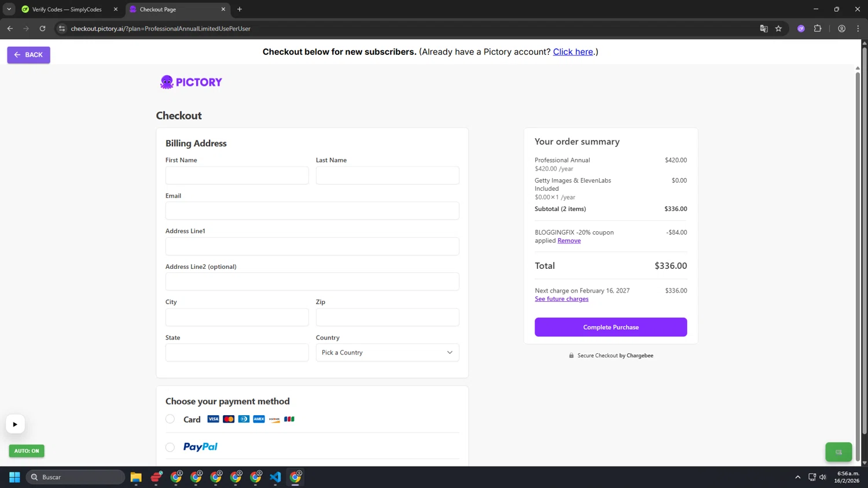Click the browser address bar URL
The image size is (868, 488).
160,28
